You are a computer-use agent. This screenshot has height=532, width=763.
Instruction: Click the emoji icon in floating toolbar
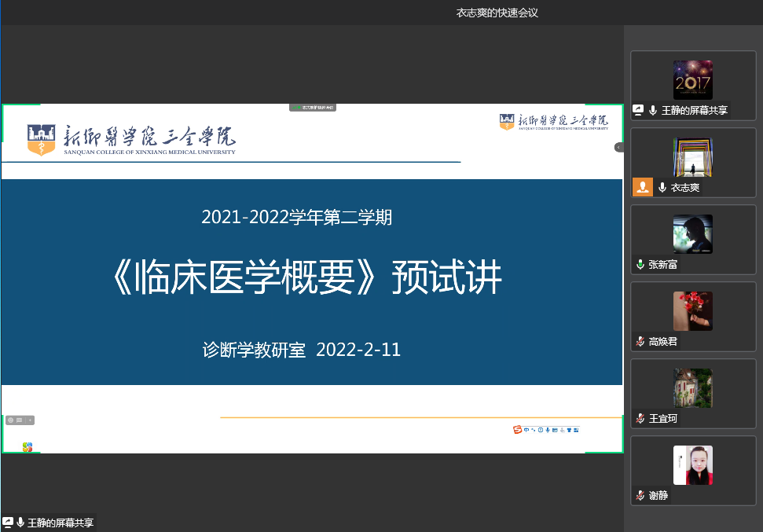(x=11, y=420)
